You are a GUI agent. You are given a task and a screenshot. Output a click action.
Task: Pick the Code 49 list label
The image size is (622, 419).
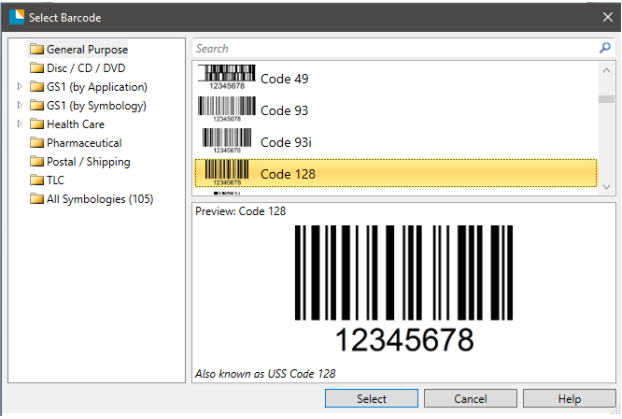pos(284,79)
